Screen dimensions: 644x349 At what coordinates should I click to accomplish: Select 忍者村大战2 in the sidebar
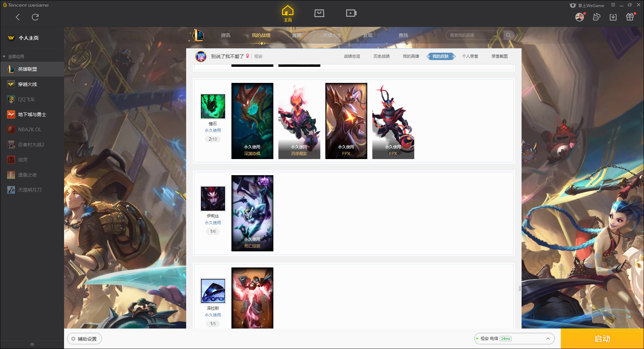(32, 145)
